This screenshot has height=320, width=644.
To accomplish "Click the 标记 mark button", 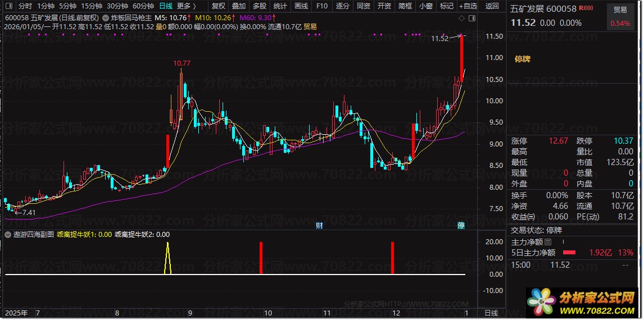I will coord(446,6).
